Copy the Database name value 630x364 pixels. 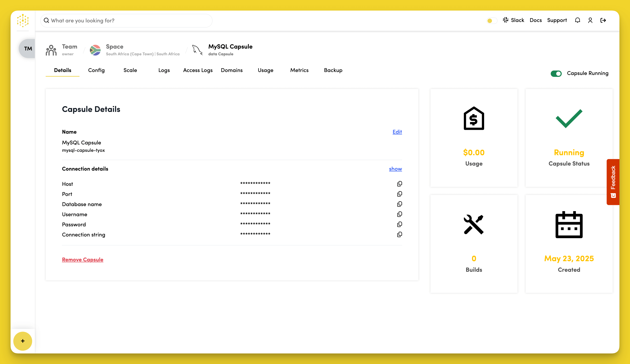(x=400, y=204)
